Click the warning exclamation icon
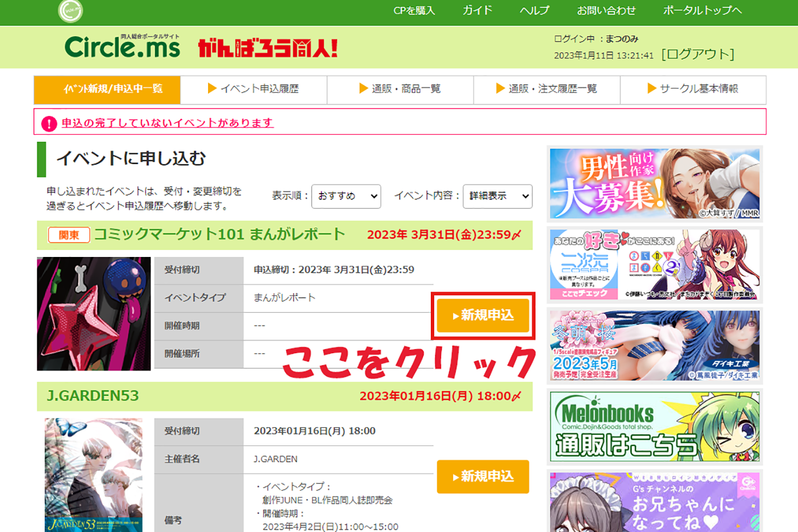The image size is (798, 532). (49, 122)
